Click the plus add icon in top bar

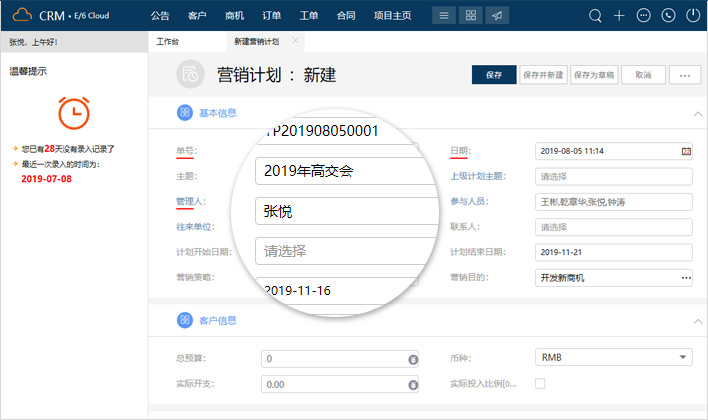(620, 16)
